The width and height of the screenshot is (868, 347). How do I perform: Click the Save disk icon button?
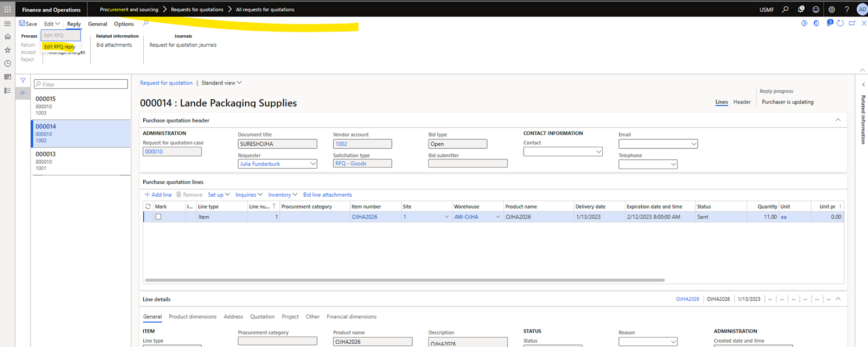[28, 24]
